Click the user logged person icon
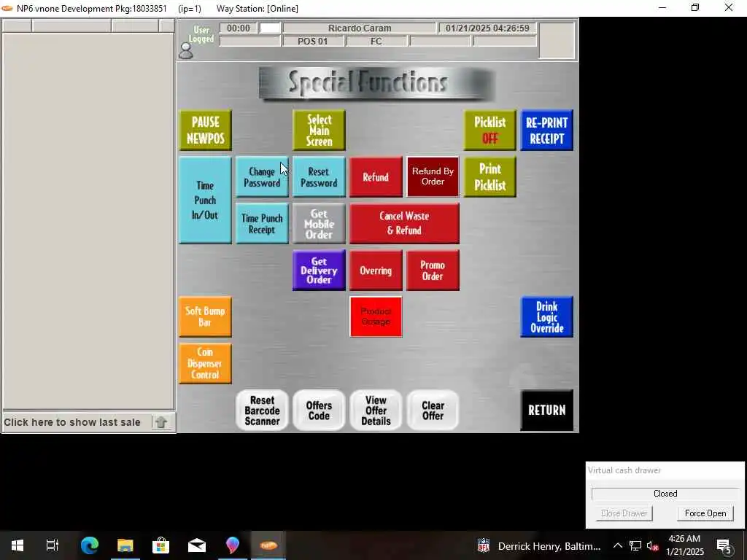The height and width of the screenshot is (560, 747). [186, 51]
